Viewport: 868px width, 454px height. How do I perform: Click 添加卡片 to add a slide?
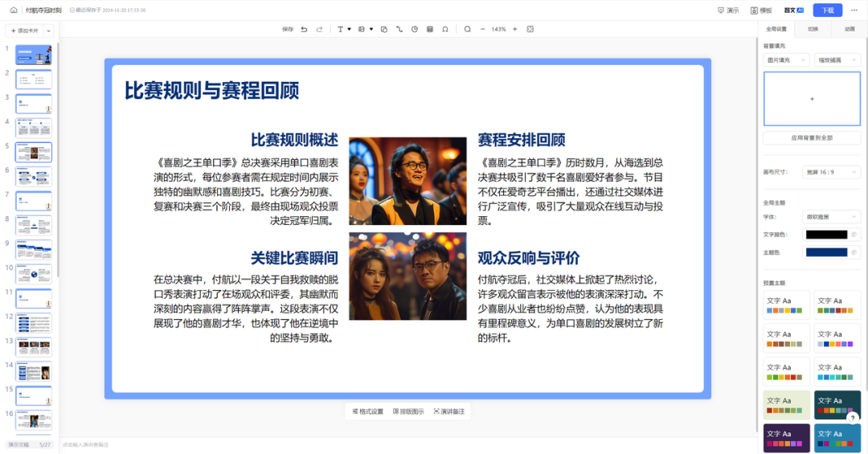(x=25, y=31)
